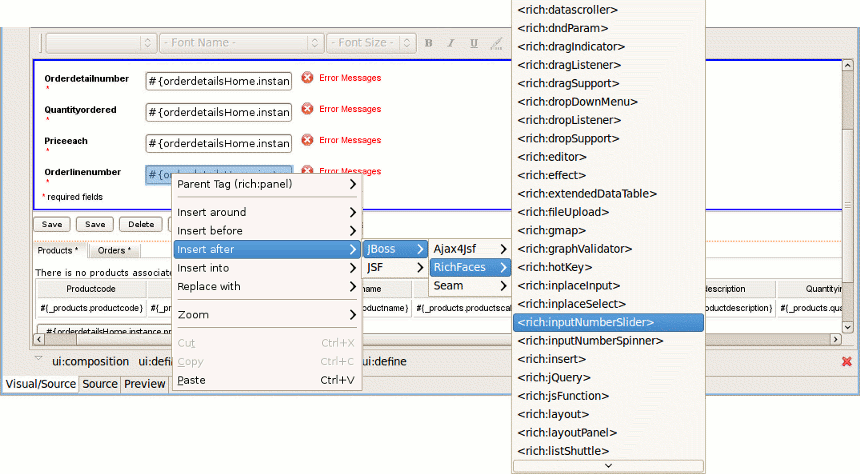Choose rich:inplaceSelect in the RichFaces list
The image size is (860, 474).
pos(571,304)
